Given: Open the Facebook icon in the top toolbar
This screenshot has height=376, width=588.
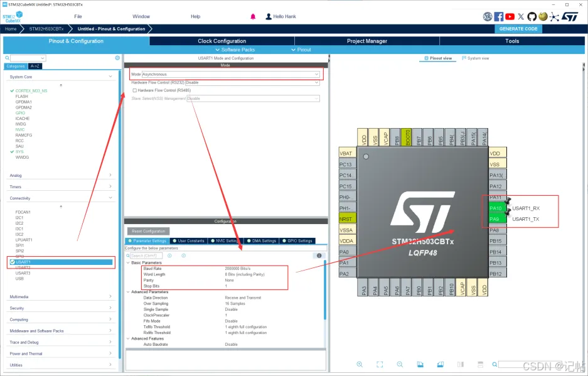Looking at the screenshot, I should (x=498, y=16).
